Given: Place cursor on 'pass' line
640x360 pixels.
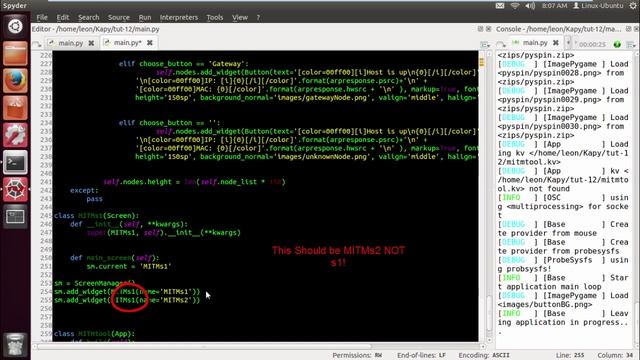Looking at the screenshot, I should 94,199.
